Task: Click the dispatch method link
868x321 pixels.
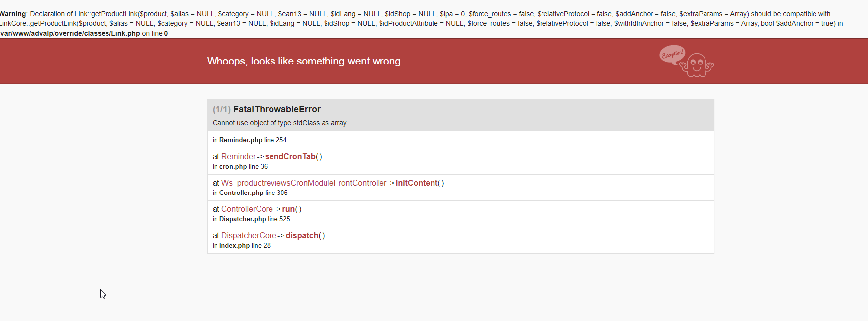Action: (x=302, y=236)
